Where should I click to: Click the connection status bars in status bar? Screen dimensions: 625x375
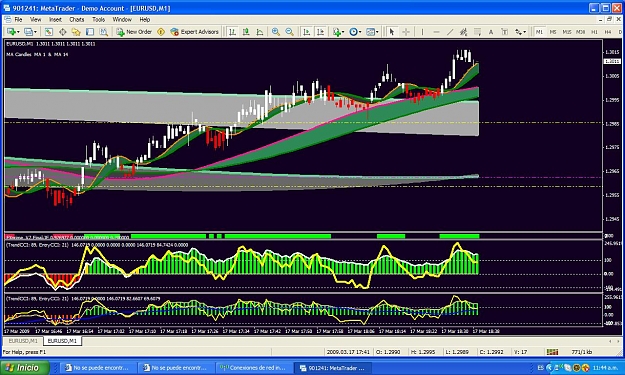tap(552, 352)
